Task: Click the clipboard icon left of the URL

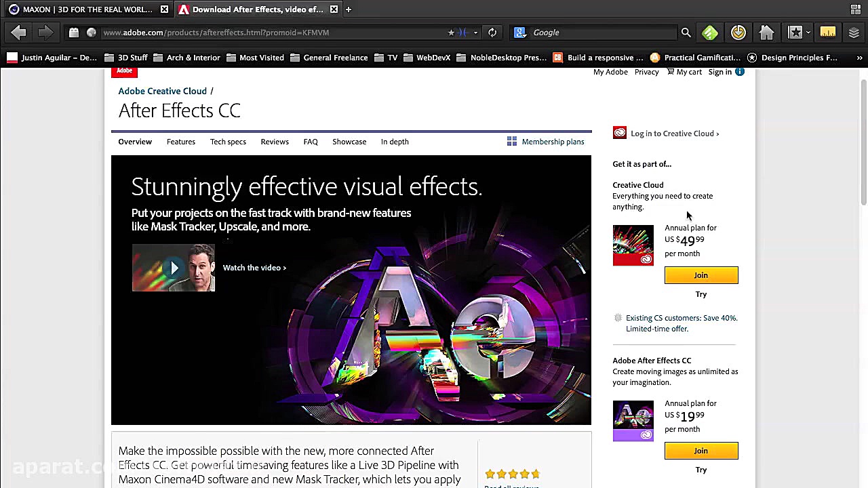Action: click(x=74, y=33)
